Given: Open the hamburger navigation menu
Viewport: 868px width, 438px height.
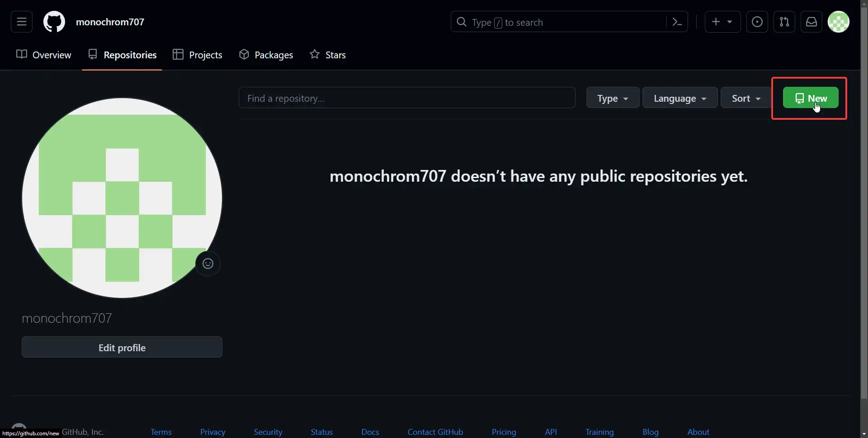Looking at the screenshot, I should pos(22,22).
